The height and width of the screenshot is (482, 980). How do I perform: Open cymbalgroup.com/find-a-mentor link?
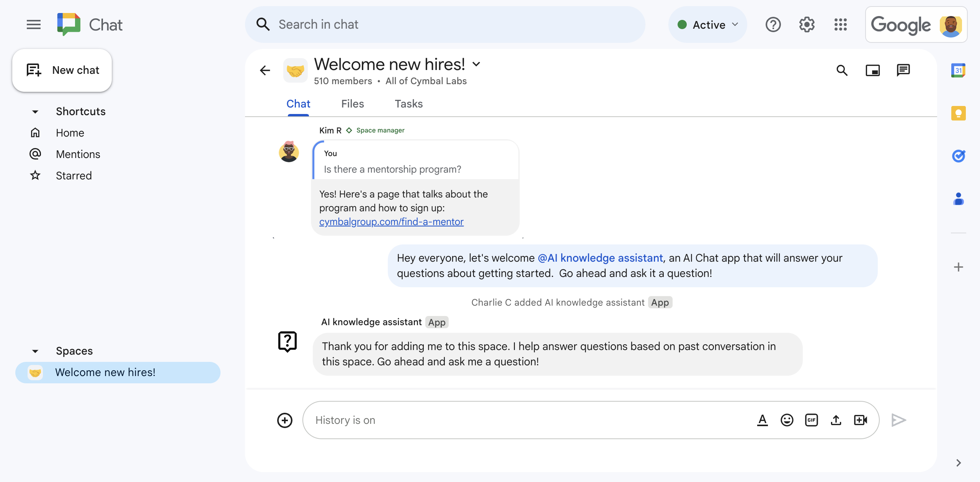[391, 221]
